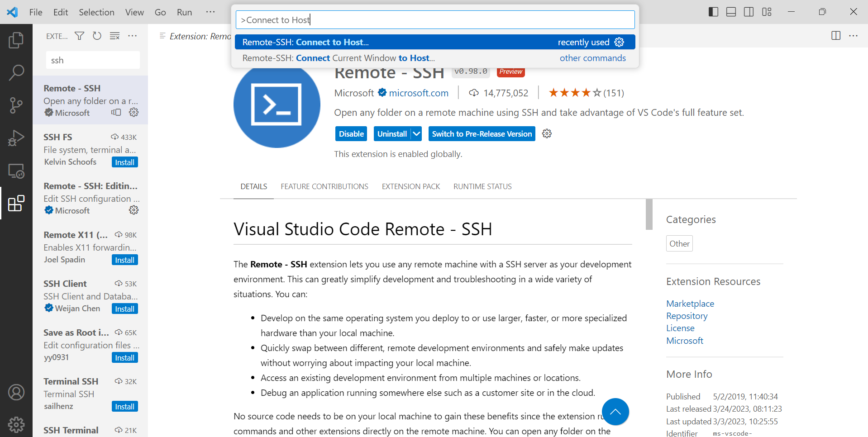Expand the Uninstall dropdown arrow
Image resolution: width=868 pixels, height=437 pixels.
coord(416,134)
